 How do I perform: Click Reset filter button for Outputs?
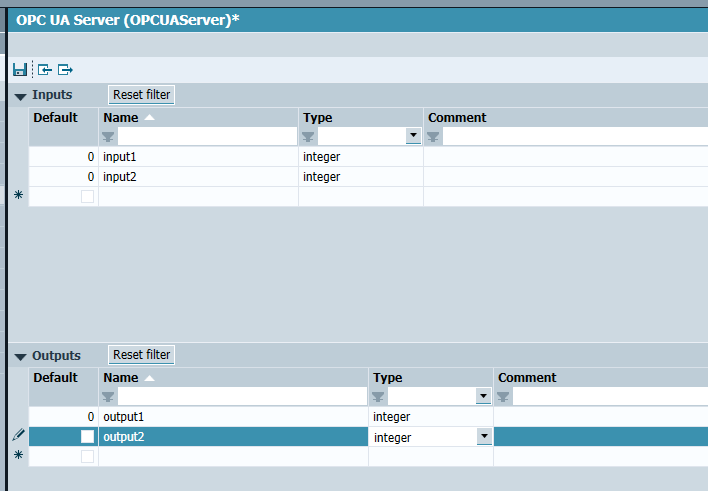pos(141,355)
